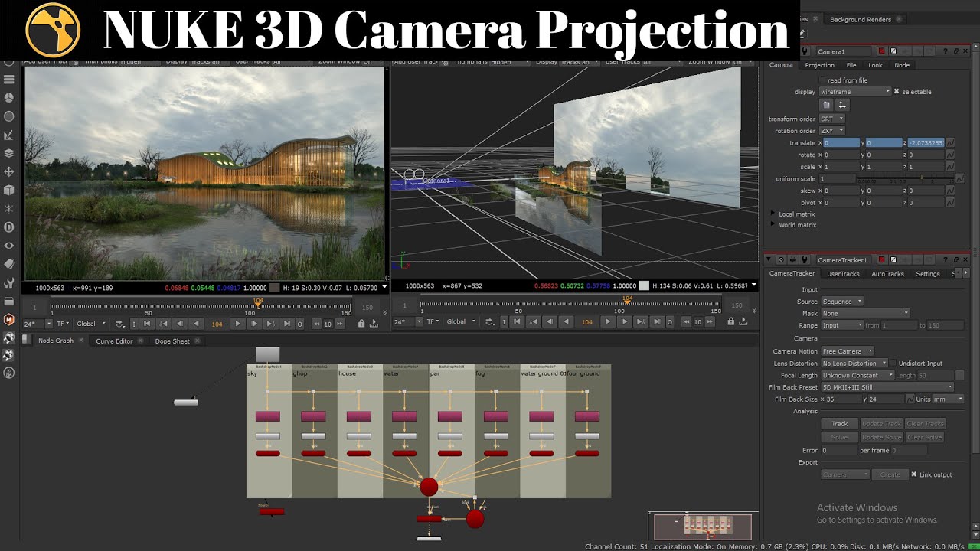Go to first frame in left viewer
Screen dimensions: 980x551
148,324
